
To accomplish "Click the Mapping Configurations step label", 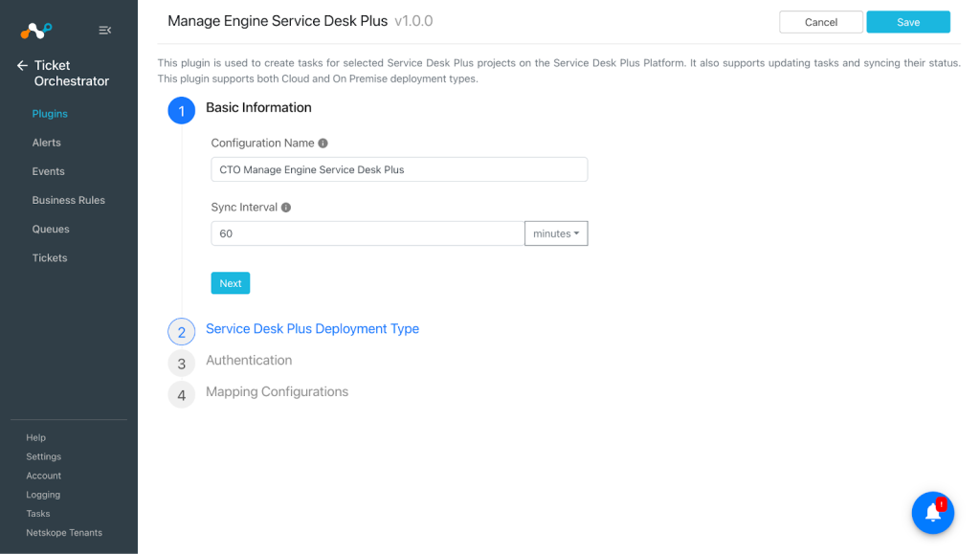I will [x=277, y=391].
